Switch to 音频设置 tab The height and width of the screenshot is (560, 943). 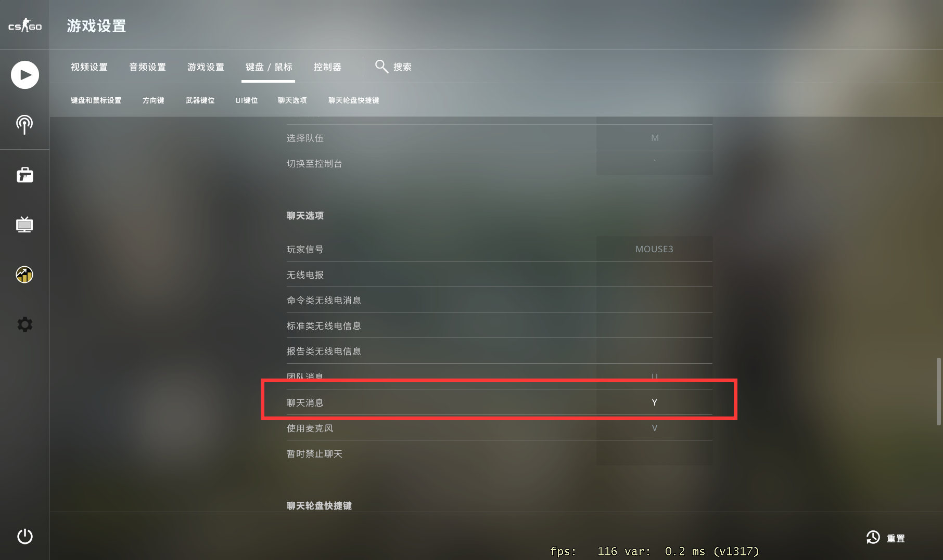(x=147, y=67)
